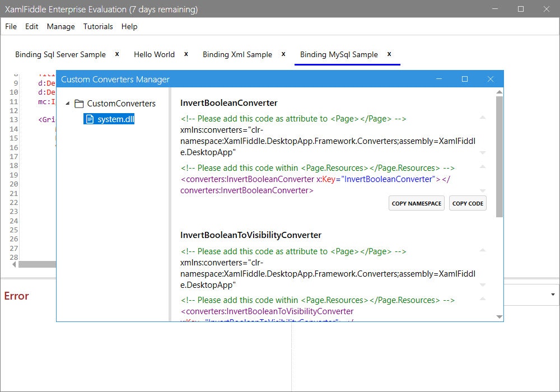Image resolution: width=560 pixels, height=392 pixels.
Task: Click the converters list vertical scrollbar thumb
Action: click(x=500, y=157)
